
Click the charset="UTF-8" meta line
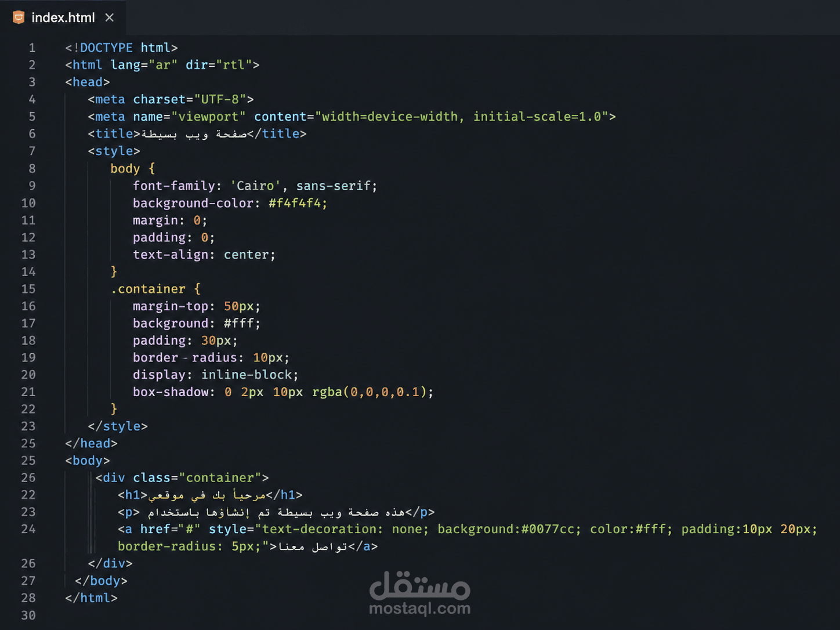tap(171, 99)
